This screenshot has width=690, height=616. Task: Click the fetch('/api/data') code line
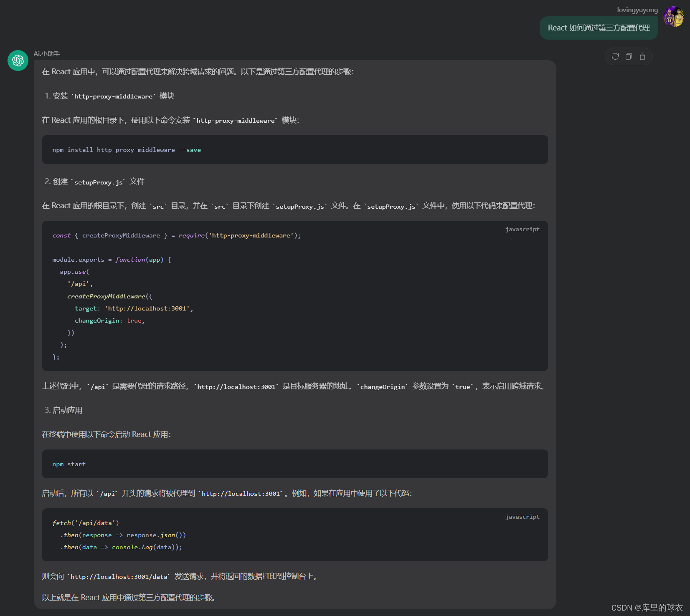click(x=86, y=523)
